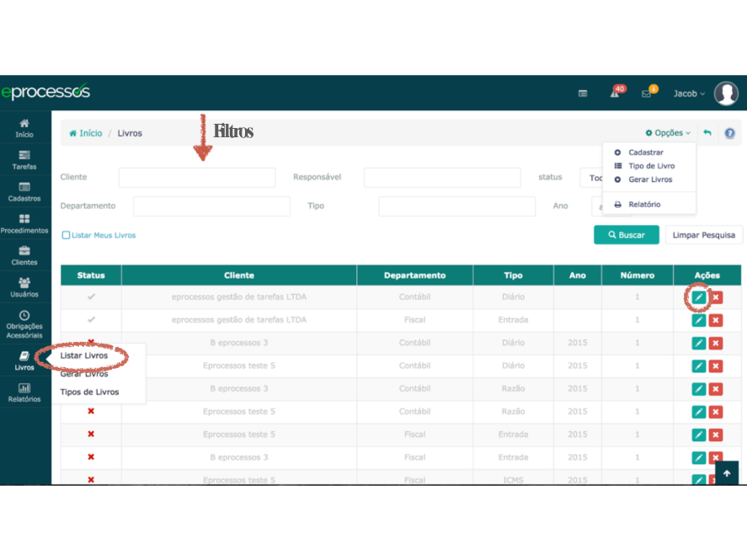Click the back arrow icon in breadcrumb bar
The height and width of the screenshot is (560, 747).
[x=707, y=133]
